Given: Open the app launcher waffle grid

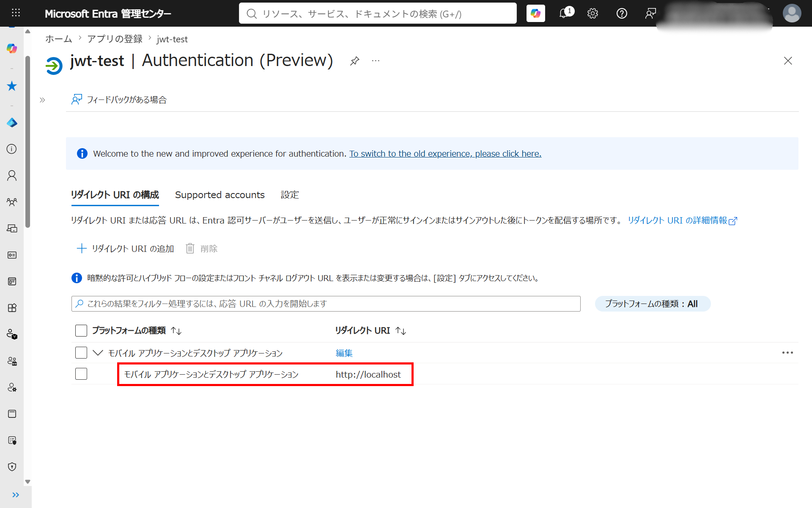Looking at the screenshot, I should 16,13.
